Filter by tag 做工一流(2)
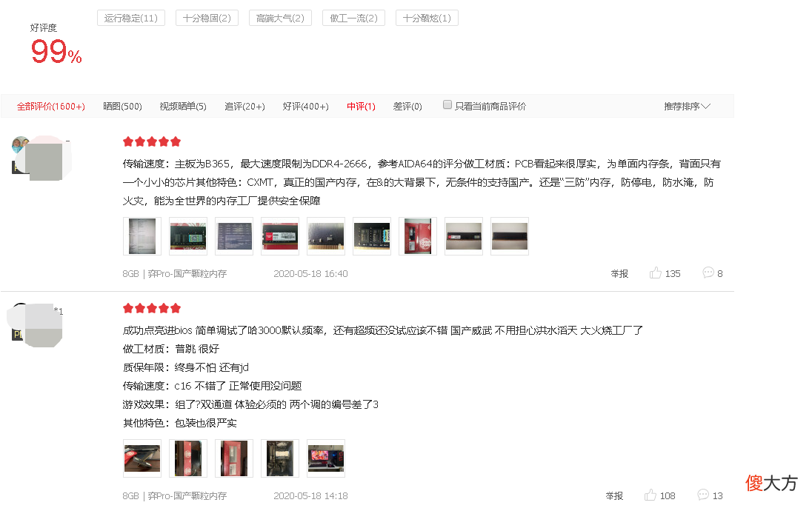This screenshot has width=812, height=511. coord(353,18)
